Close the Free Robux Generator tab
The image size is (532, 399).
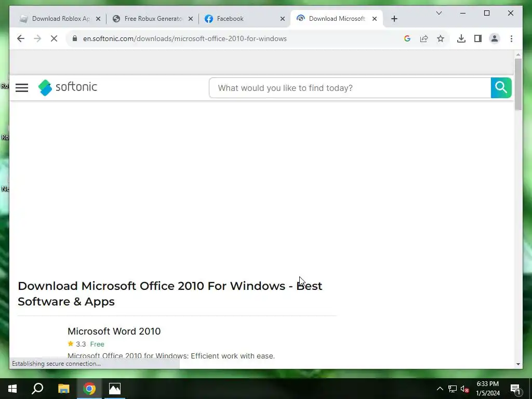click(191, 19)
